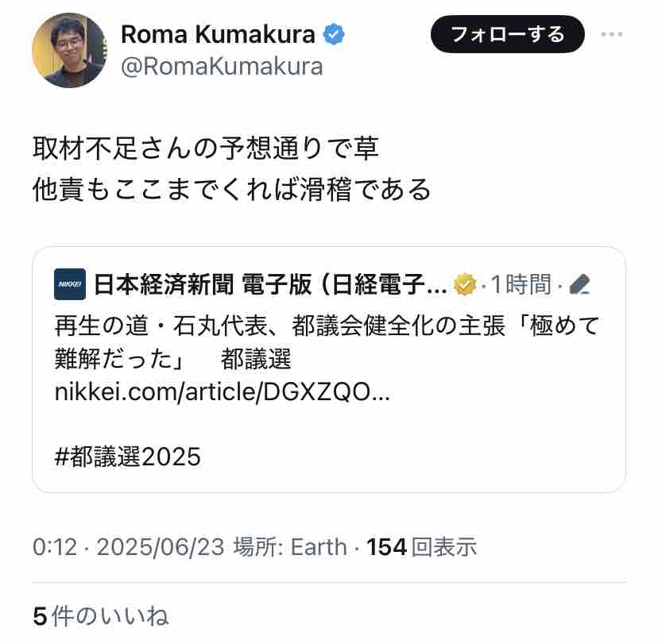Open the @RomaKumakura handle link
Screen dimensions: 658x644
[222, 67]
